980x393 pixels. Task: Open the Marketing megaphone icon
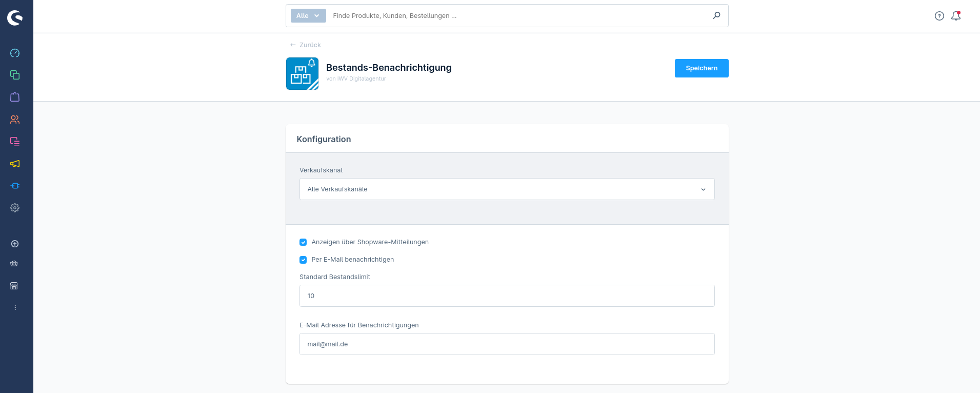[15, 164]
